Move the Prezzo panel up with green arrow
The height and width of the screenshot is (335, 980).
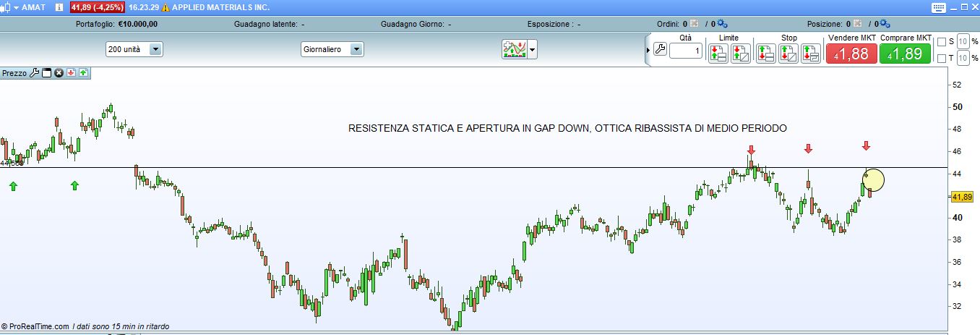click(84, 73)
